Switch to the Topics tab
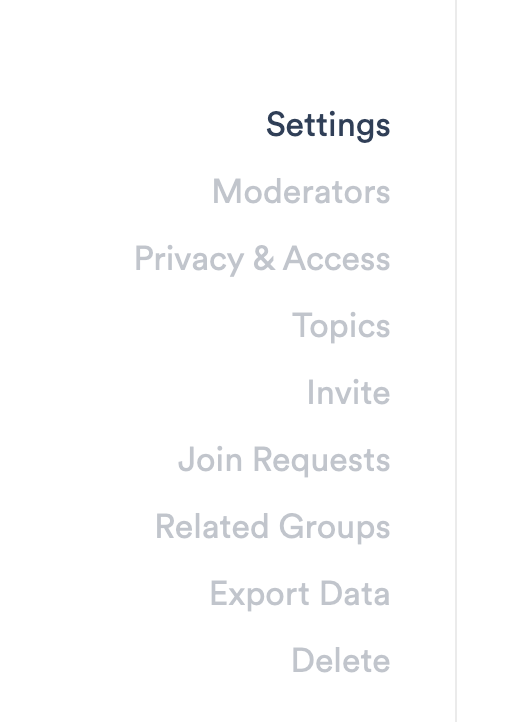The image size is (510, 722). point(341,326)
